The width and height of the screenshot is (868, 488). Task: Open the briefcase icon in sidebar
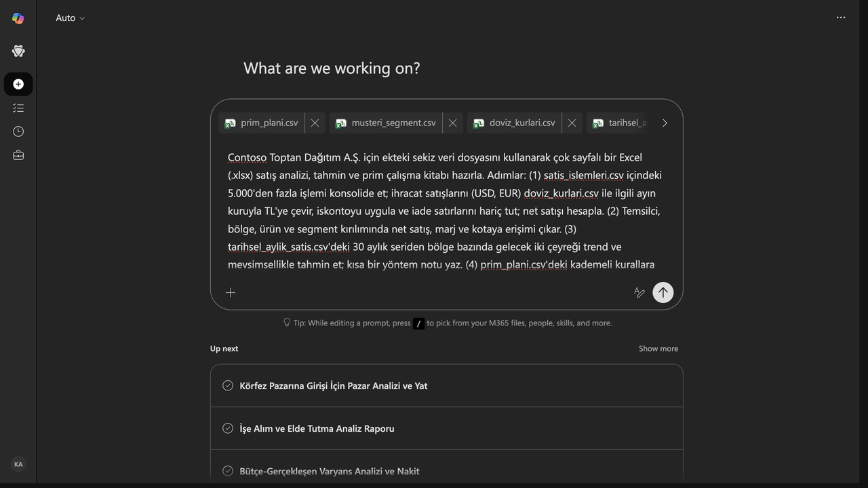pyautogui.click(x=18, y=155)
